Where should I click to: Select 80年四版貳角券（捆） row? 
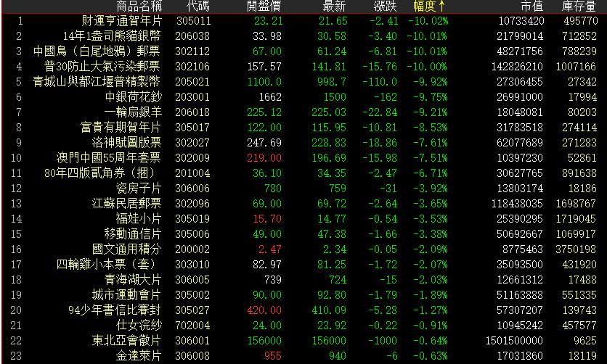(303, 173)
